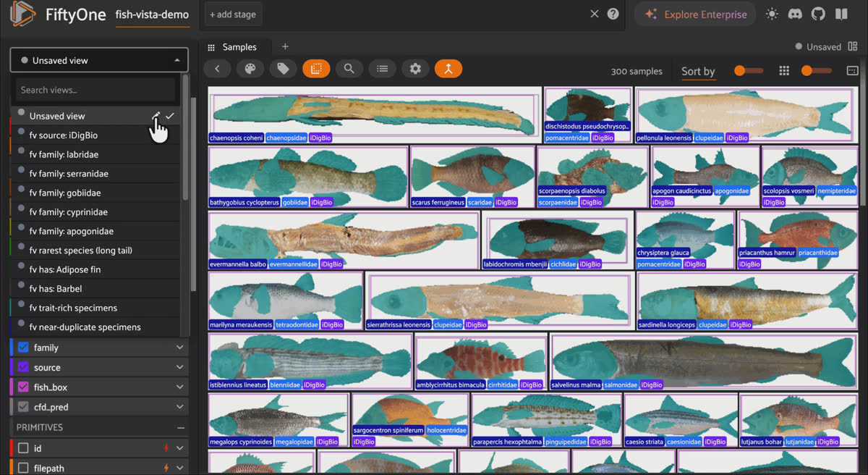The width and height of the screenshot is (868, 475).
Task: Click the add stage button
Action: pos(231,14)
